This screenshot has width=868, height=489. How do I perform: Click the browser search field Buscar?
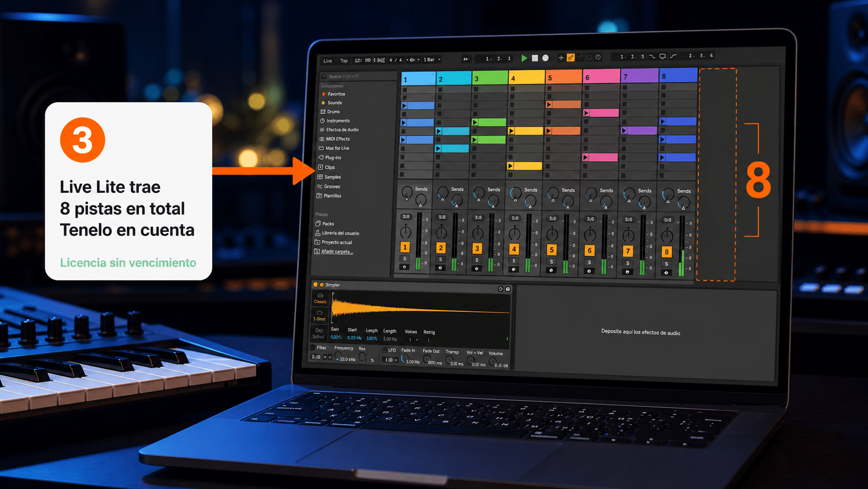[x=358, y=76]
